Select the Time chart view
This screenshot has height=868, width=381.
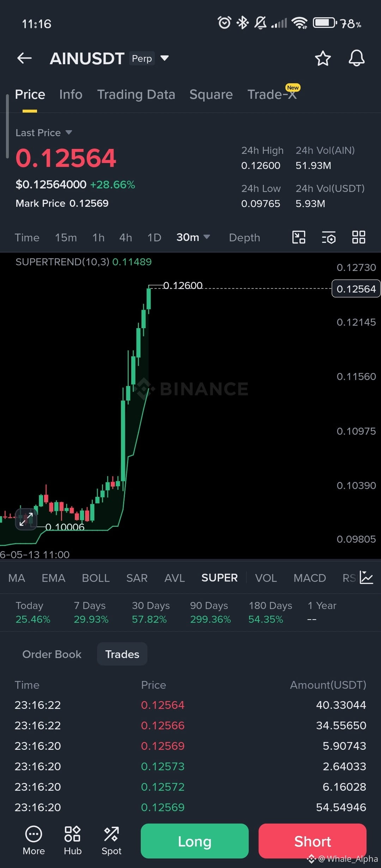(27, 237)
